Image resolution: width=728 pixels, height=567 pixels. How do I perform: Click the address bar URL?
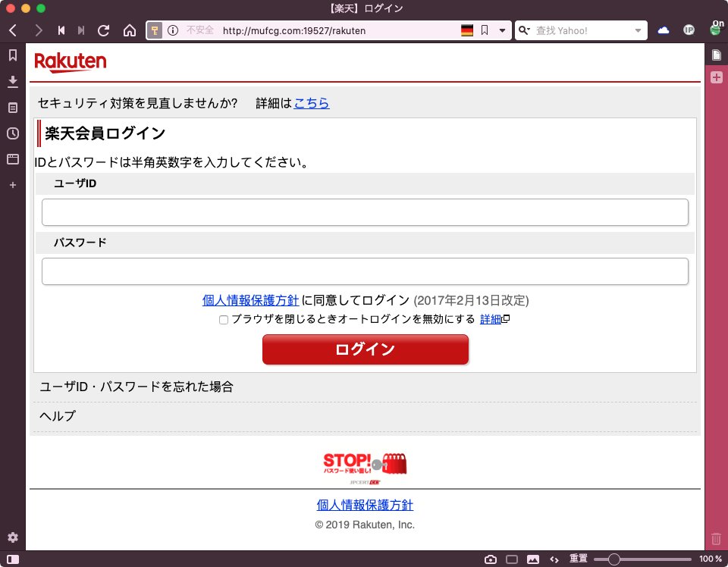tap(294, 30)
